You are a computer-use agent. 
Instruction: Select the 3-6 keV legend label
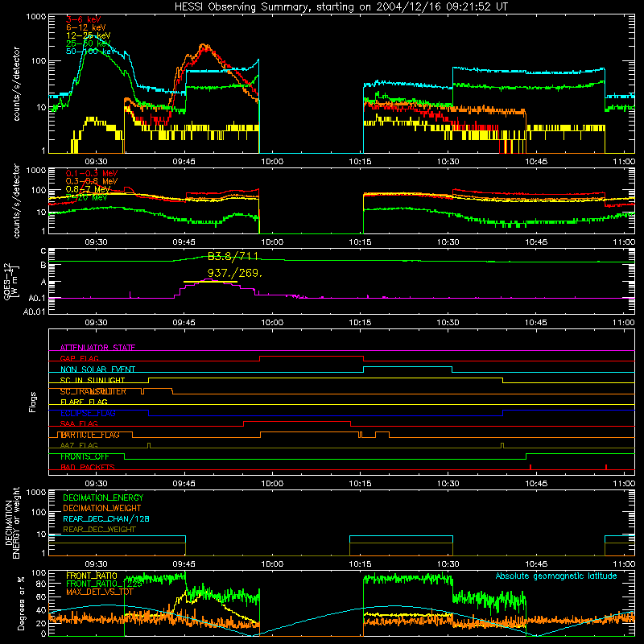click(84, 19)
